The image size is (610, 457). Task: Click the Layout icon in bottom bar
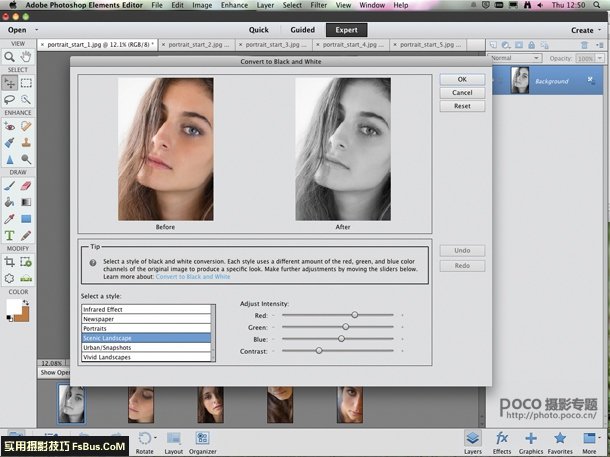tap(174, 440)
